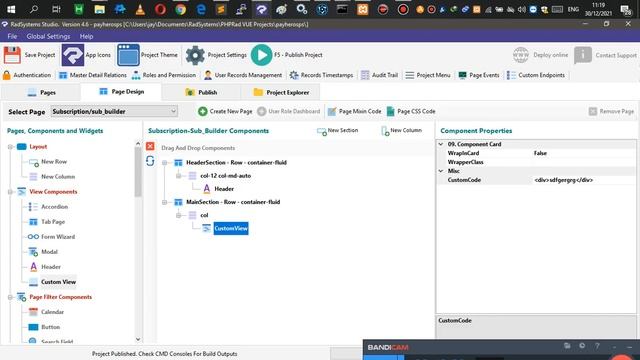This screenshot has width=640, height=360.
Task: Open Master Detail Relations
Action: click(93, 75)
